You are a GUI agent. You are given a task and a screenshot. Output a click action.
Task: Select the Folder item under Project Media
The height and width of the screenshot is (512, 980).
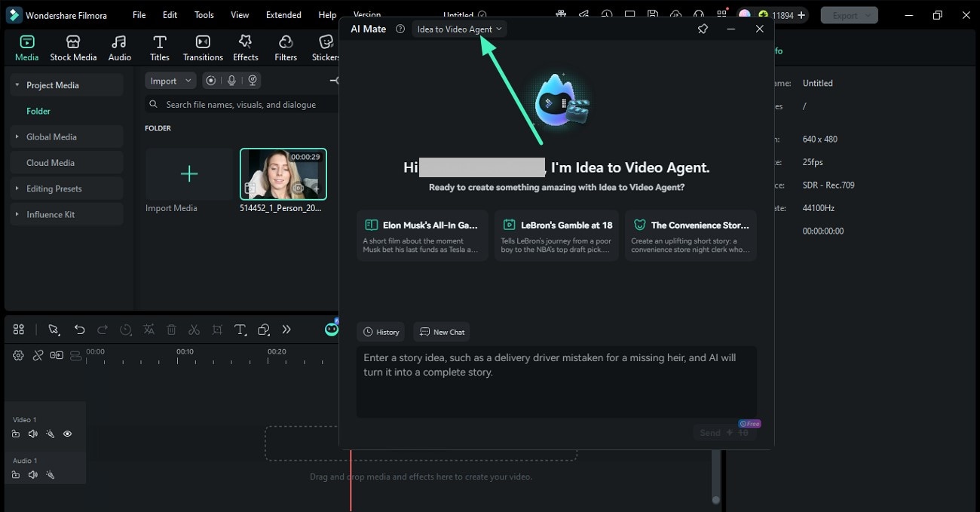point(38,111)
